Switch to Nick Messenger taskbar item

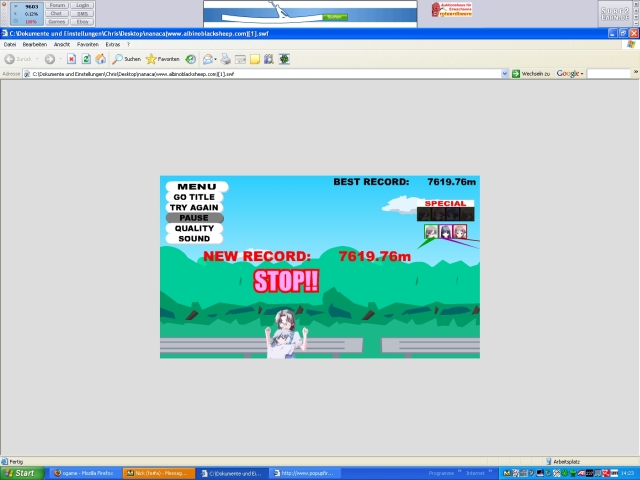coord(159,473)
